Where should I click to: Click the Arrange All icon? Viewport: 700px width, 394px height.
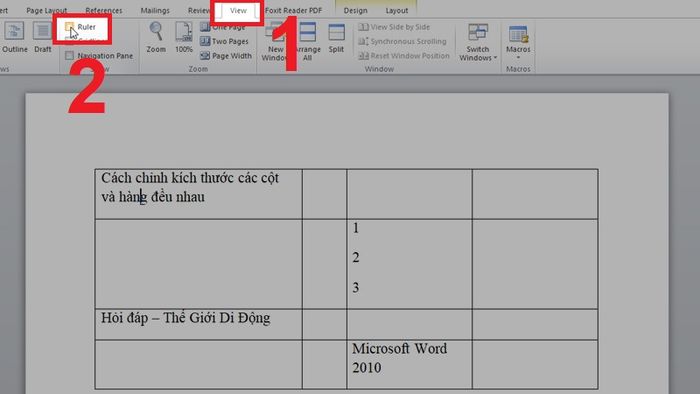point(307,42)
